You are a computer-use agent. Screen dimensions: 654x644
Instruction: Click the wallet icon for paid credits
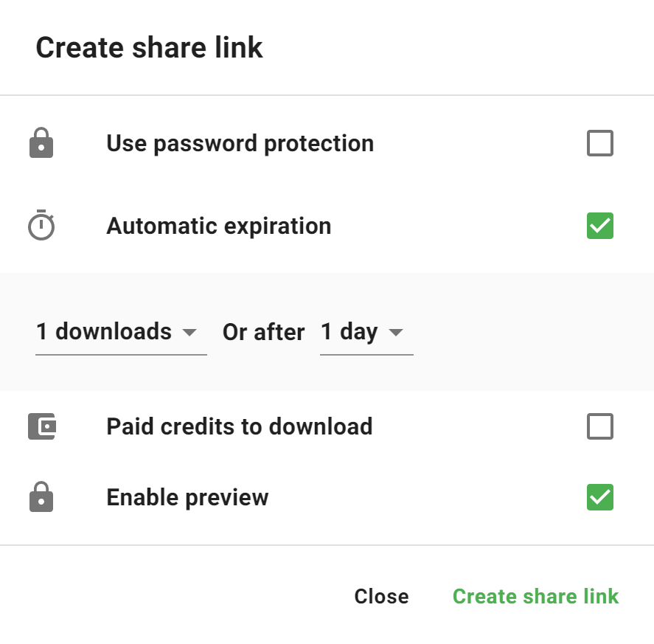42,426
